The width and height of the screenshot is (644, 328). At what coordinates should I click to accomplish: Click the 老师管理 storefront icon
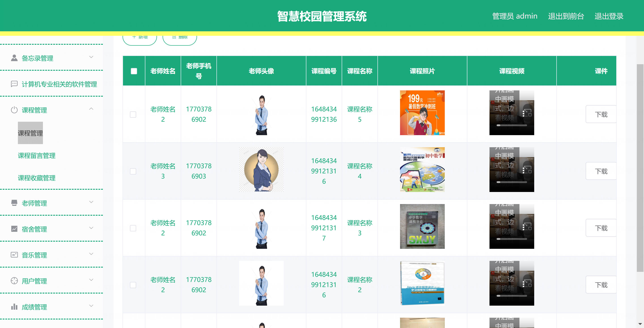(14, 203)
